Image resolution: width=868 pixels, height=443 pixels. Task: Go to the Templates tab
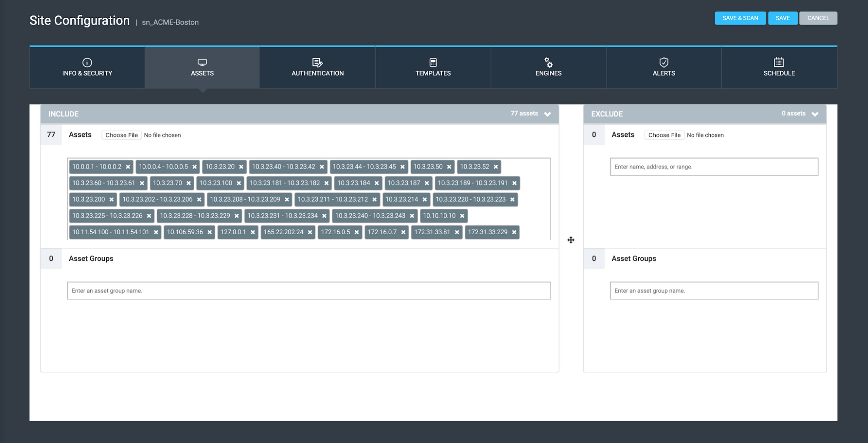pyautogui.click(x=433, y=68)
